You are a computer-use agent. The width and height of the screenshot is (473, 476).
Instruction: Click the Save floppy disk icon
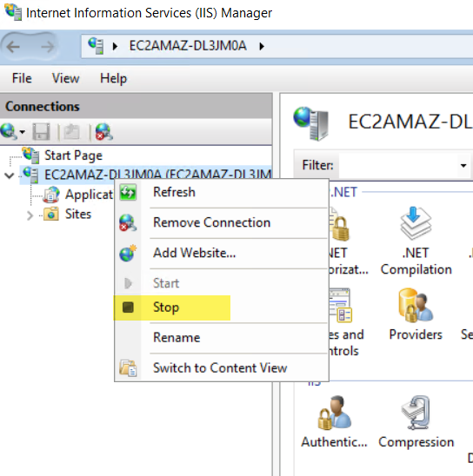click(x=41, y=131)
